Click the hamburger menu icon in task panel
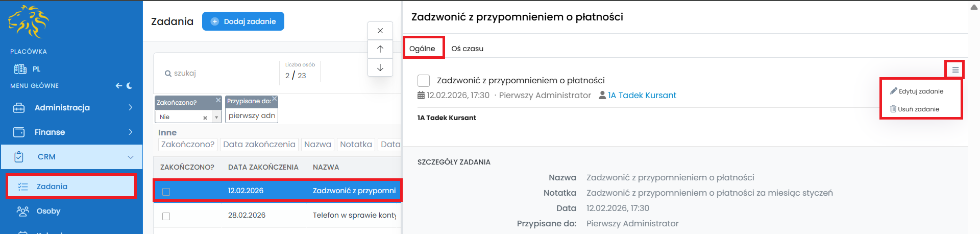The image size is (980, 234). tap(955, 70)
